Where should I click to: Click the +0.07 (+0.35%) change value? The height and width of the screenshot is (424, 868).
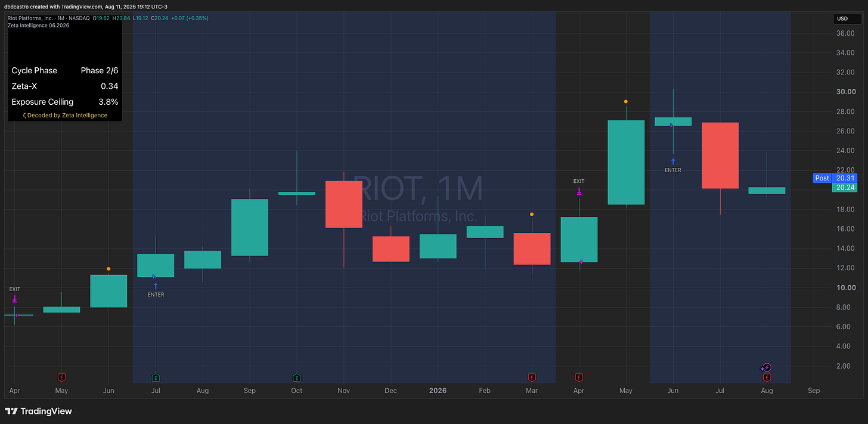(x=188, y=18)
